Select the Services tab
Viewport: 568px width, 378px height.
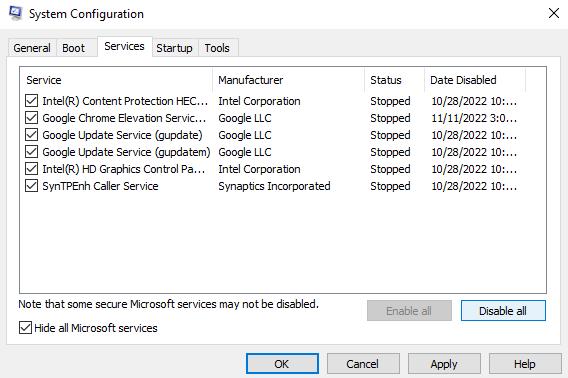click(124, 46)
